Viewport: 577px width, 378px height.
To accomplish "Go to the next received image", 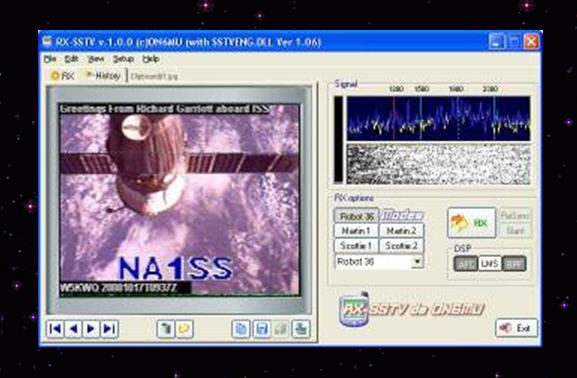I will 91,329.
